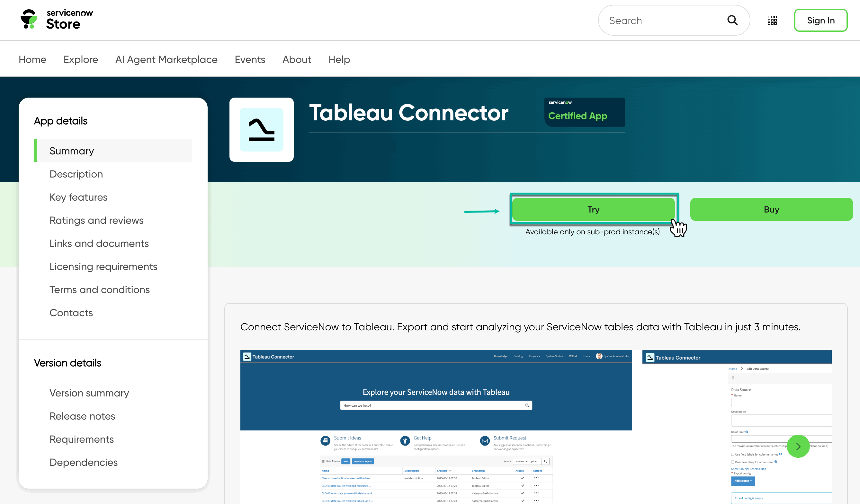The width and height of the screenshot is (860, 504).
Task: Click the Tableau Connector app logo
Action: (261, 130)
